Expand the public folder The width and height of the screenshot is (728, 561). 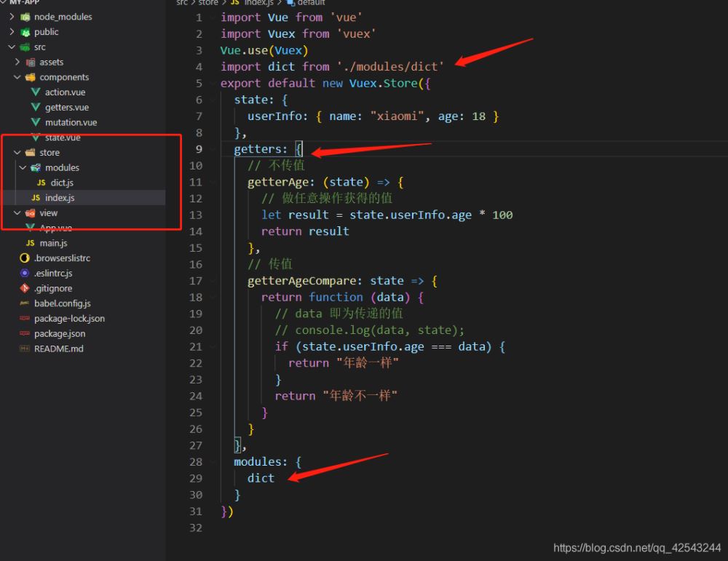(12, 32)
